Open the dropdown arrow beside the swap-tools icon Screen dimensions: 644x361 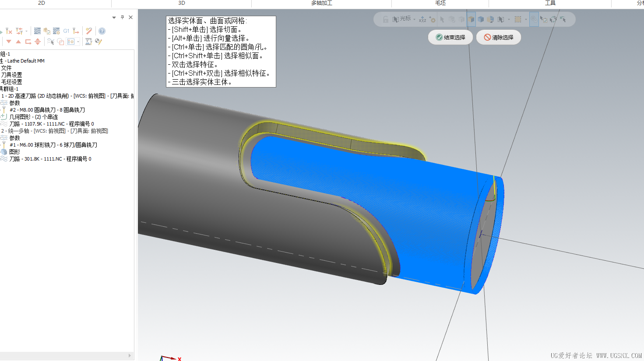point(26,31)
